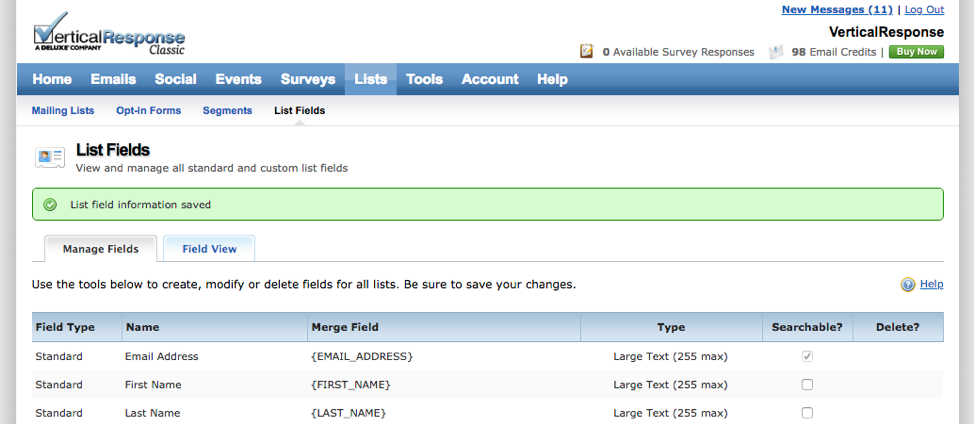Switch to the Manage Fields tab

click(101, 248)
